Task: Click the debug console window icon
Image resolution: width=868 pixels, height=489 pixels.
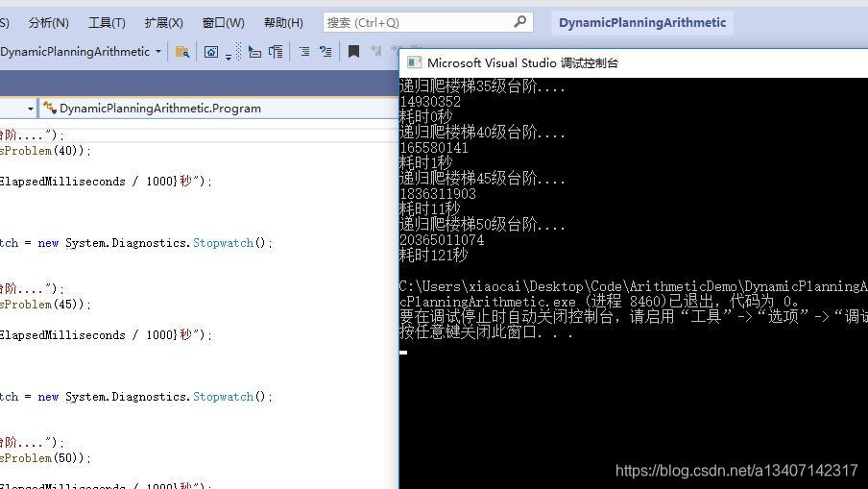Action: (414, 62)
